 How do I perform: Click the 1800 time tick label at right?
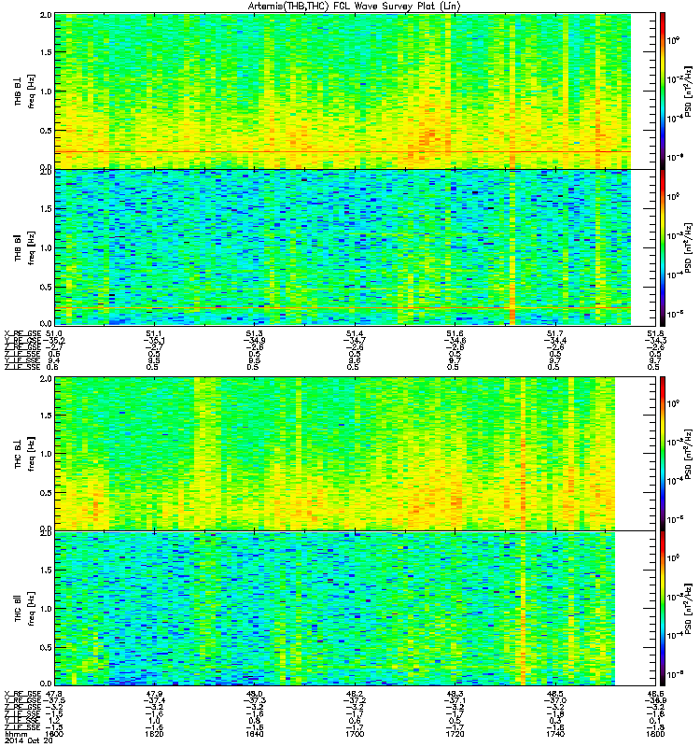[656, 734]
